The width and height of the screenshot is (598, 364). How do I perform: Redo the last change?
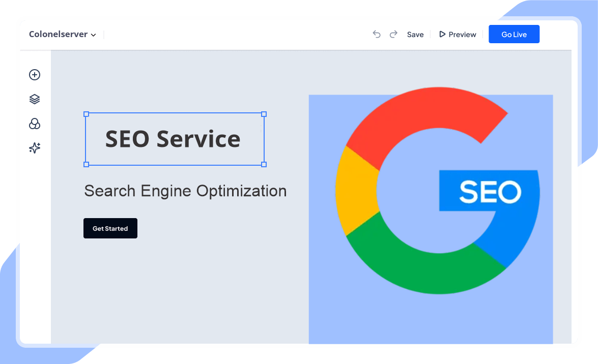(393, 34)
